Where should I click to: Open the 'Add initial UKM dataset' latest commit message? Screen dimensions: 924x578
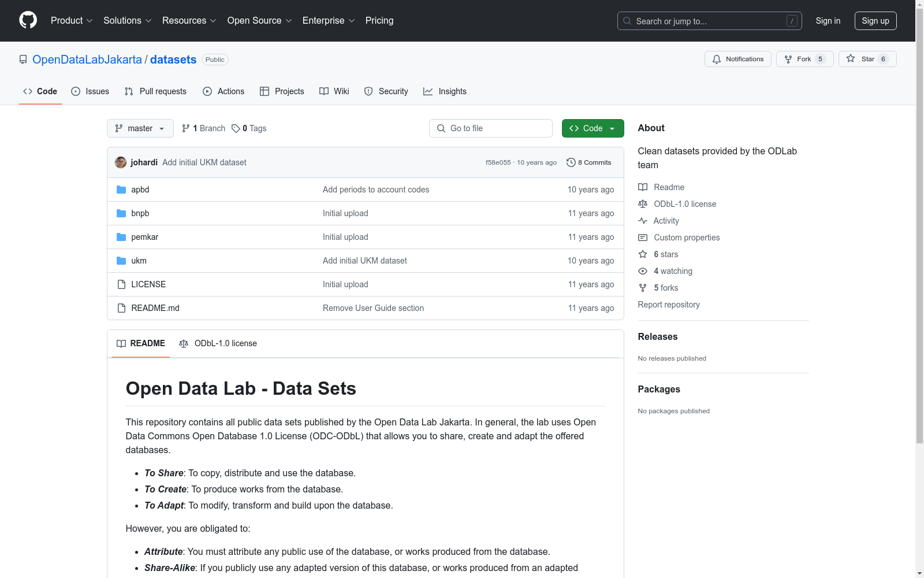point(204,162)
